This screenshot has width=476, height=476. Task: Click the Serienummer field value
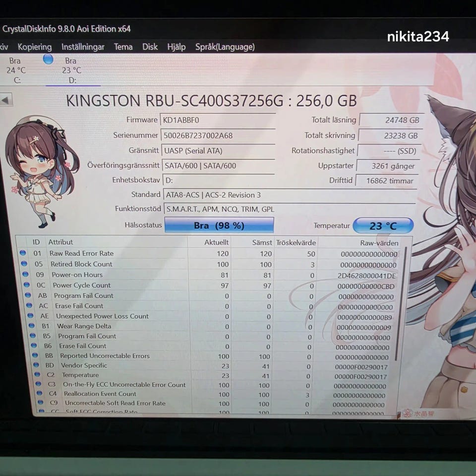218,135
